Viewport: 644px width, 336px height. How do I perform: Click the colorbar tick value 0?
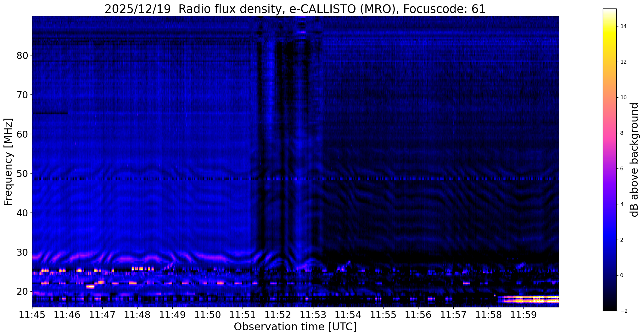click(x=622, y=276)
